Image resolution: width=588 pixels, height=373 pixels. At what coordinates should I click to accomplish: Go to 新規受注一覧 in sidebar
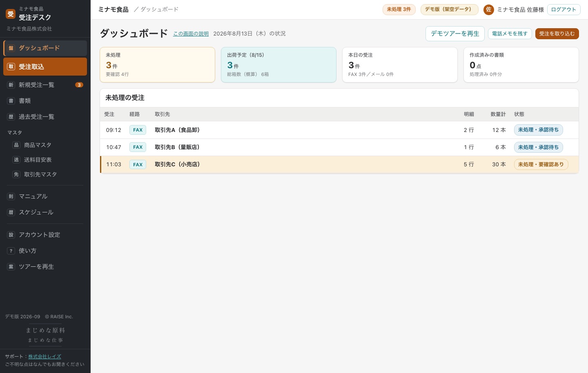click(45, 85)
